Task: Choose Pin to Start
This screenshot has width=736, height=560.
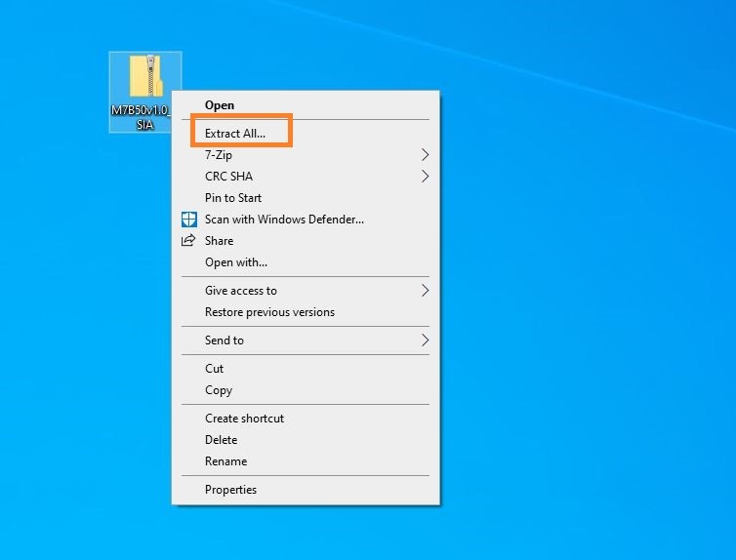Action: (233, 198)
